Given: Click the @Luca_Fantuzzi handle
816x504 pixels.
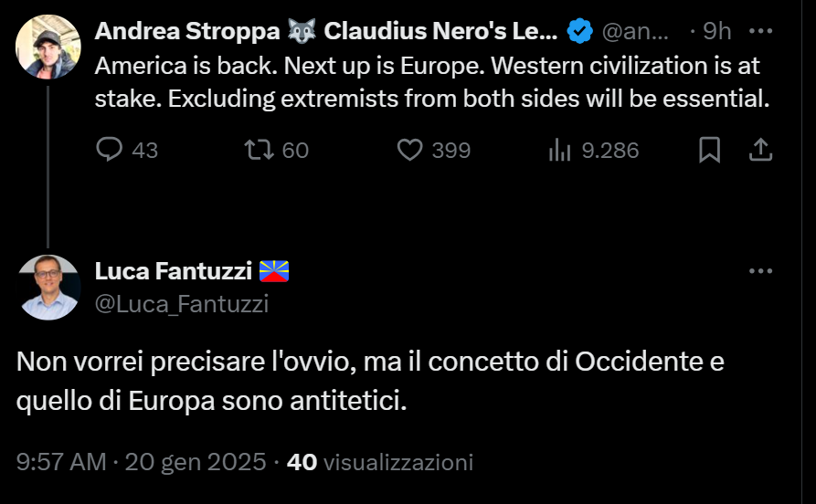Looking at the screenshot, I should pos(182,304).
